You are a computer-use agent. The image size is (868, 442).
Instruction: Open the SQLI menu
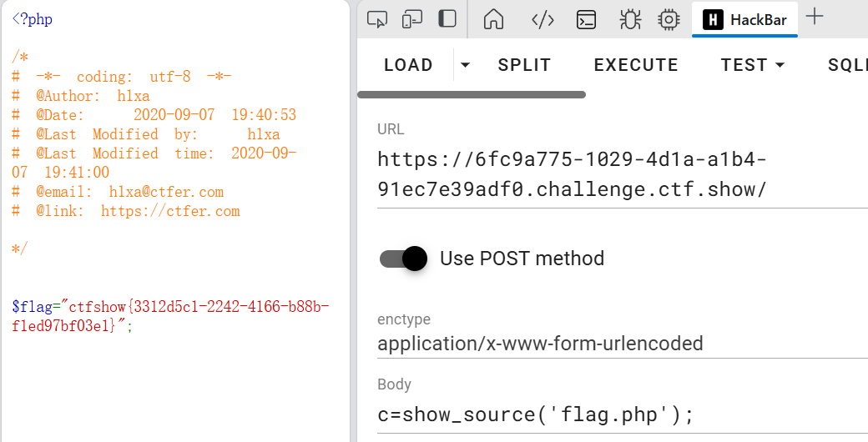click(x=847, y=65)
